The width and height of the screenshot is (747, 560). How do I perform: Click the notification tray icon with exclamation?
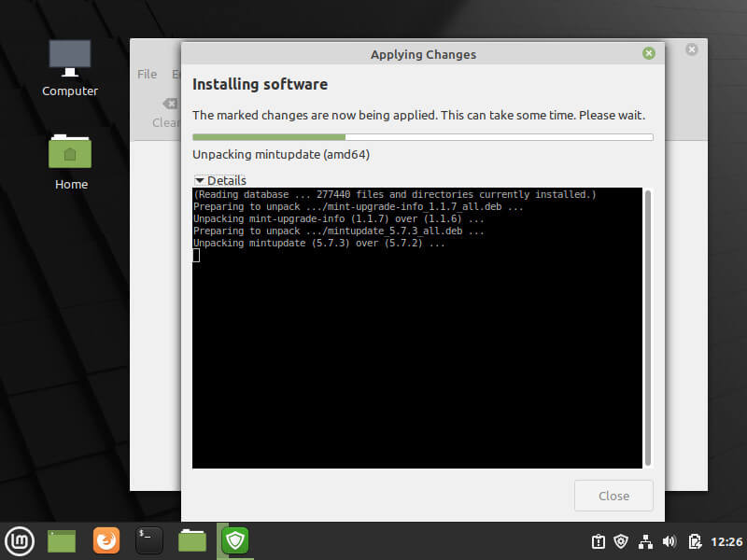pos(599,541)
